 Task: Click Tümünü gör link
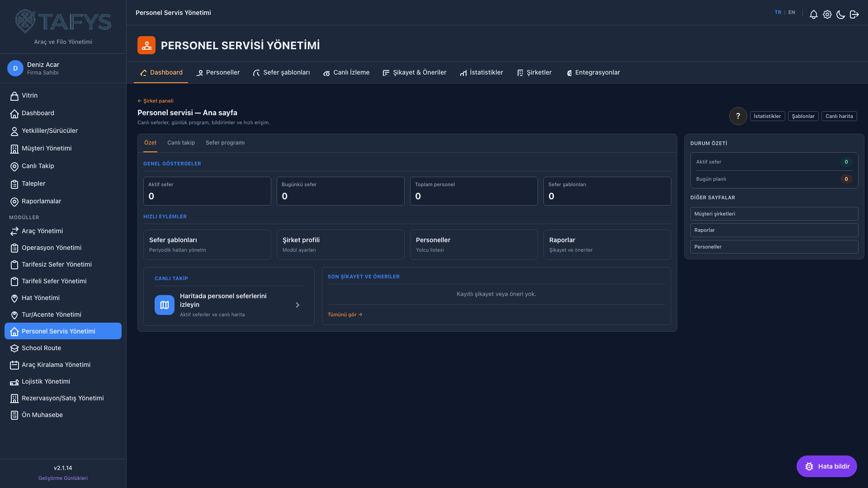[x=345, y=314]
